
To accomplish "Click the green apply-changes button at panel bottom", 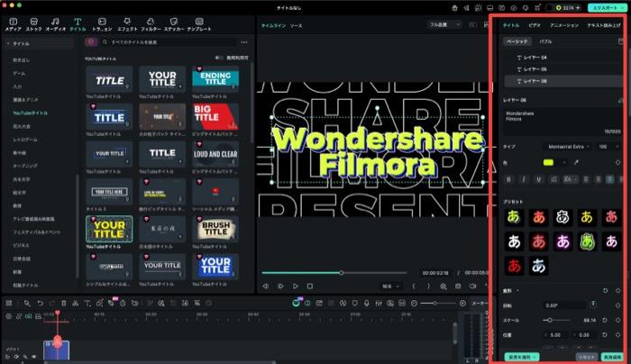I will 522,357.
